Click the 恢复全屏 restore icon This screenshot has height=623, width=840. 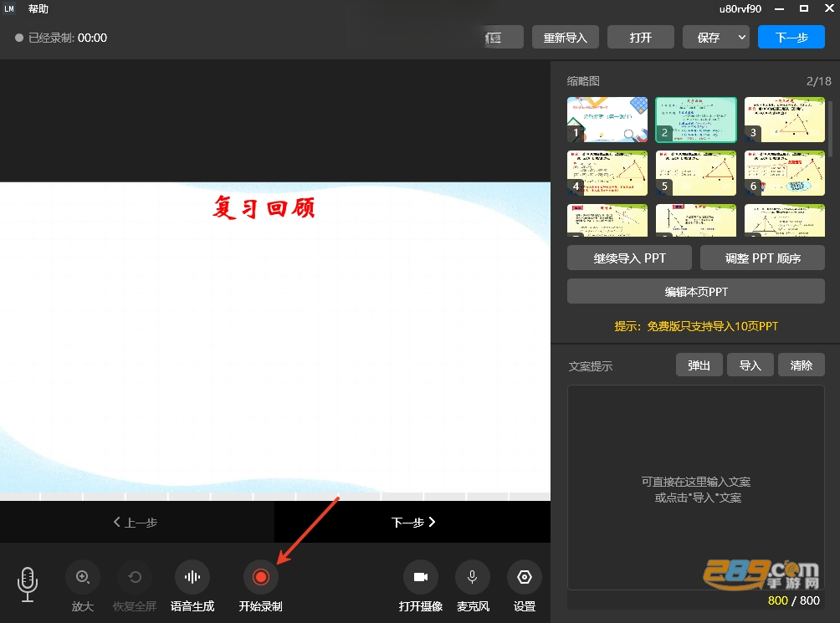(x=135, y=577)
